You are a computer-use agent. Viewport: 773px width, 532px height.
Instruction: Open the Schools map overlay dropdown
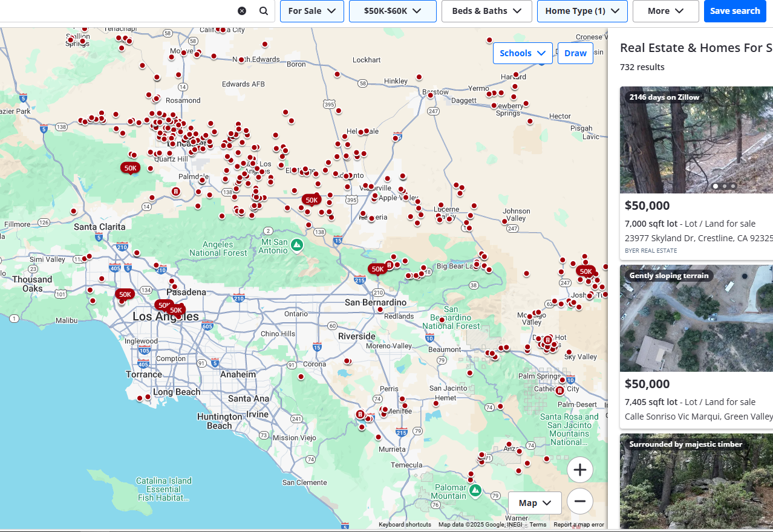point(523,53)
